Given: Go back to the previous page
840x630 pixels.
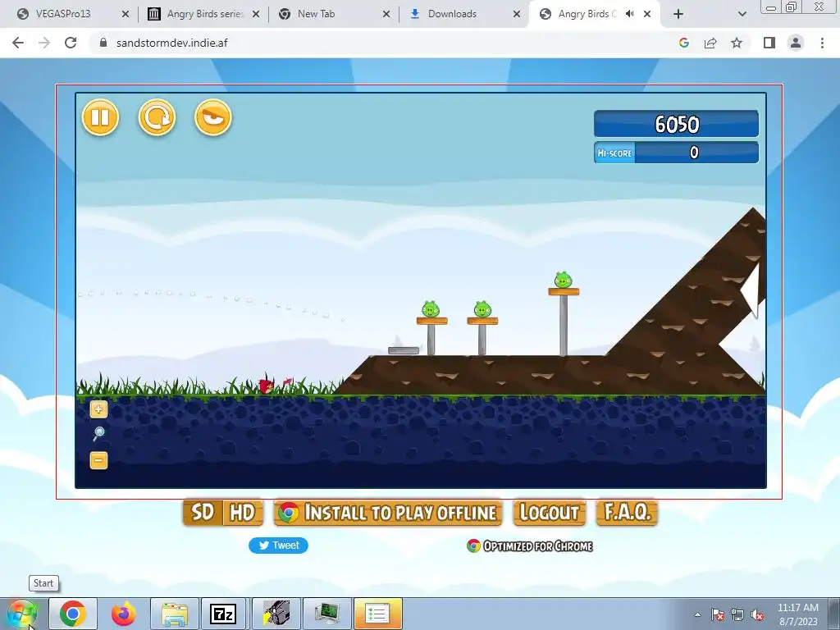Looking at the screenshot, I should 18,43.
